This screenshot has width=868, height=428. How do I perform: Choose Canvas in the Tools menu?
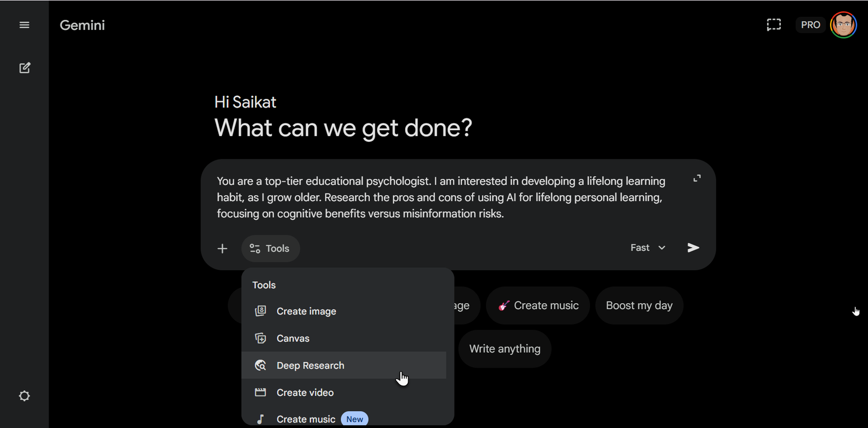tap(293, 339)
